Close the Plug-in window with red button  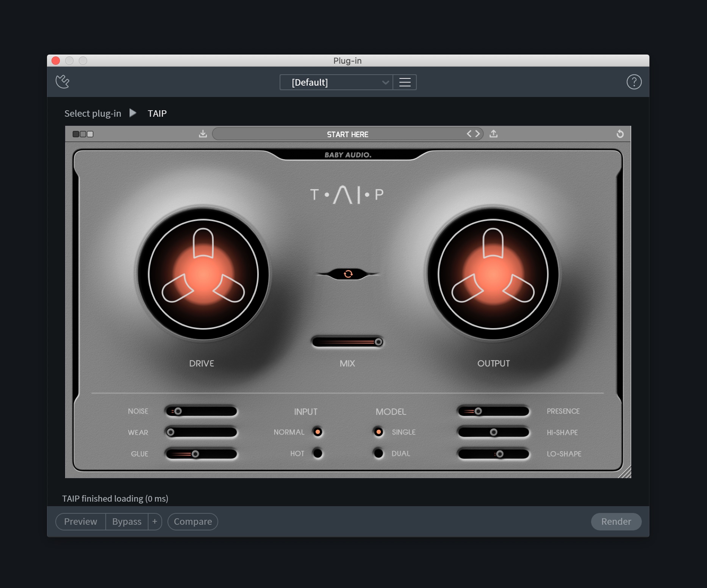(56, 61)
